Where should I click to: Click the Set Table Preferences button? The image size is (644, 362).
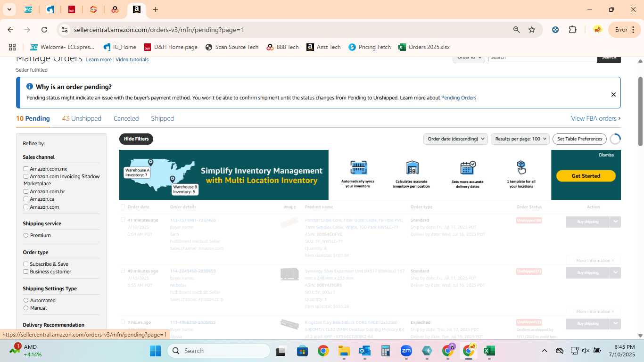(579, 139)
